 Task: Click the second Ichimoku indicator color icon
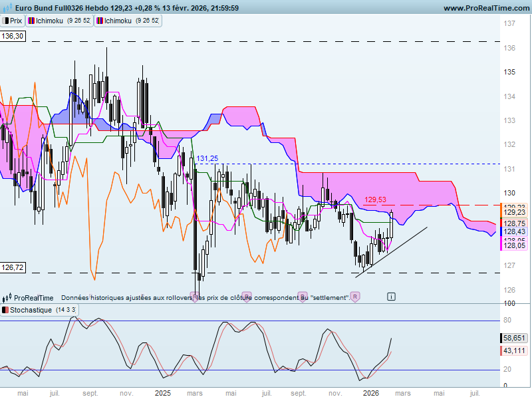point(100,21)
